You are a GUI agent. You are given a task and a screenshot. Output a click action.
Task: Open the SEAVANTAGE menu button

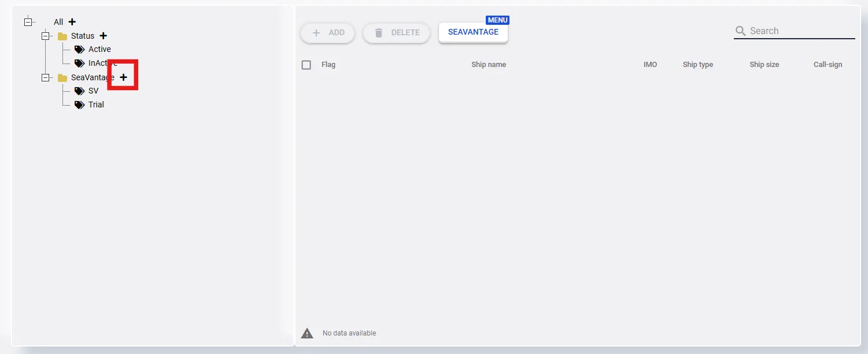[473, 32]
